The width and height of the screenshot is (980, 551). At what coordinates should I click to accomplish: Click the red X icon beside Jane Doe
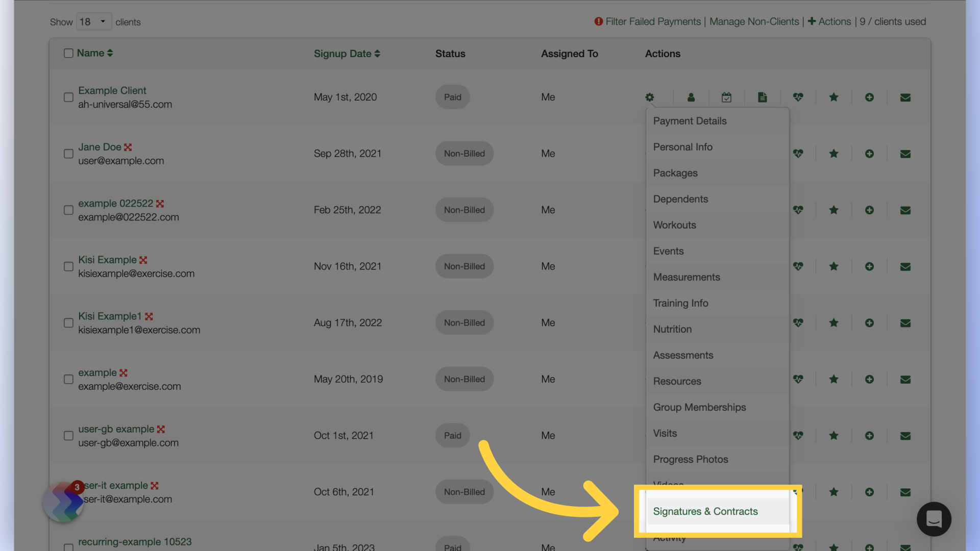128,147
